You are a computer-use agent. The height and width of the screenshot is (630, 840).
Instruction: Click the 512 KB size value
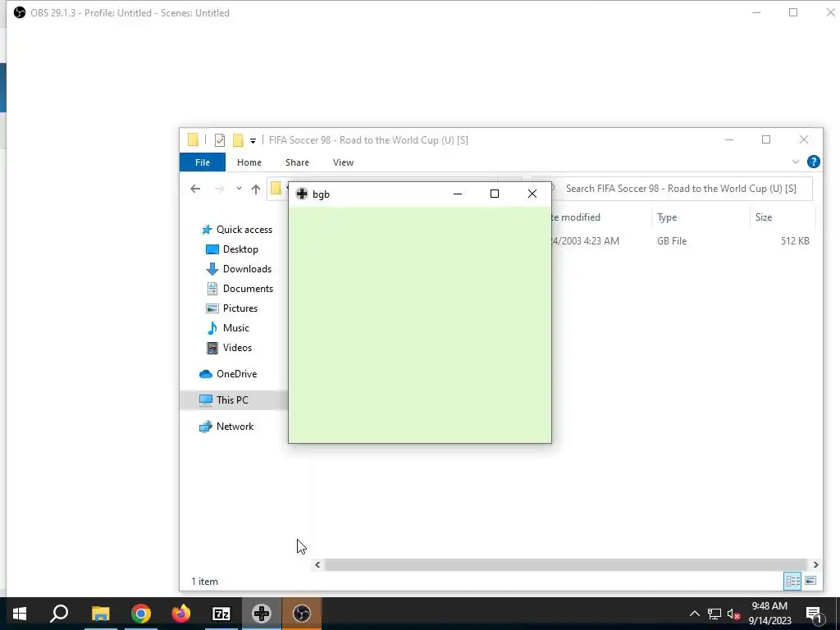point(795,241)
